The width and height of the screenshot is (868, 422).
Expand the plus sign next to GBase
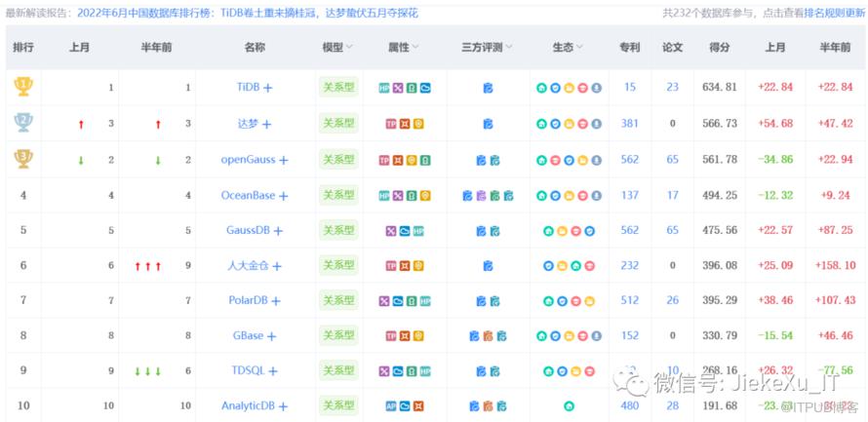pyautogui.click(x=271, y=336)
